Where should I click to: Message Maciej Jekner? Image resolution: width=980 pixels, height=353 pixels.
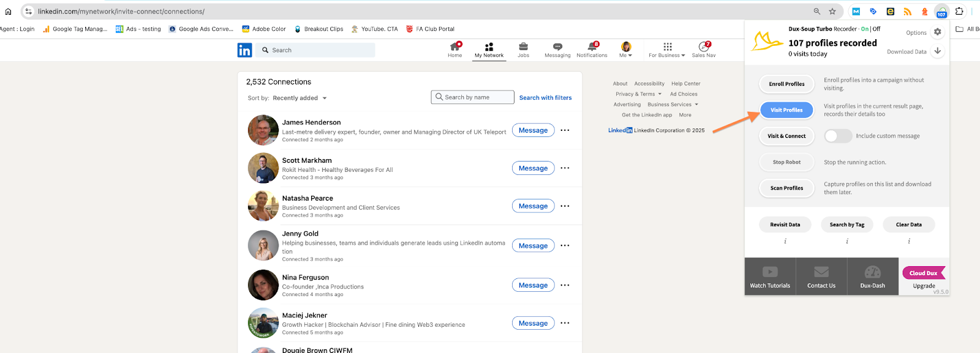[533, 323]
